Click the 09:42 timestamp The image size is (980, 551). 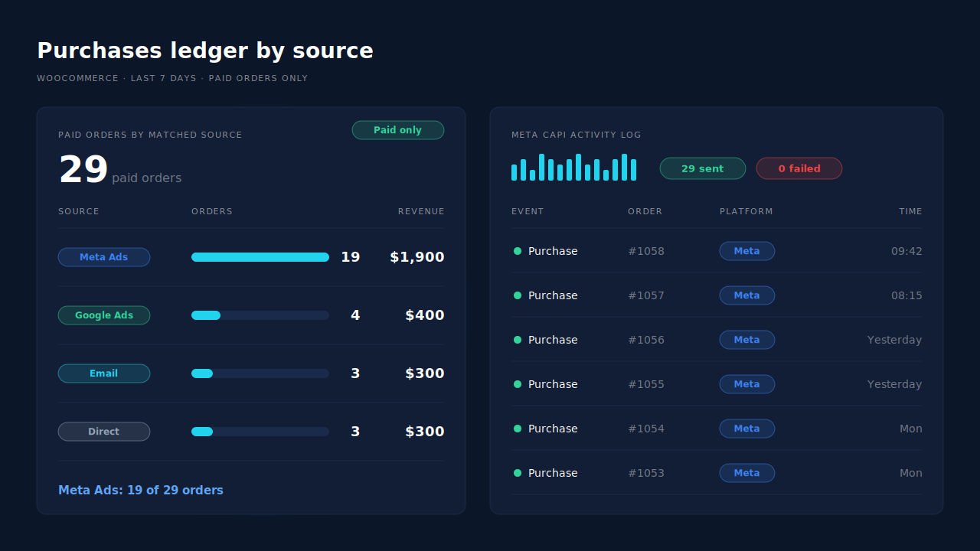coord(906,251)
